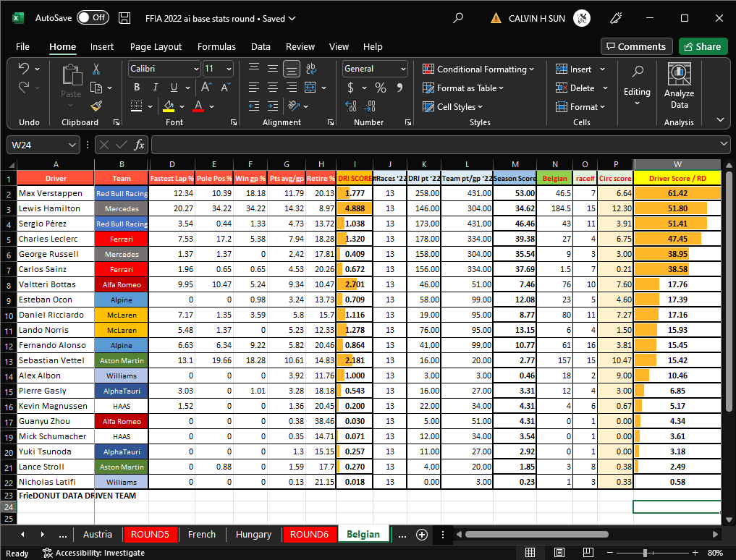Adjust the zoom slider handle
This screenshot has width=736, height=560.
point(646,553)
